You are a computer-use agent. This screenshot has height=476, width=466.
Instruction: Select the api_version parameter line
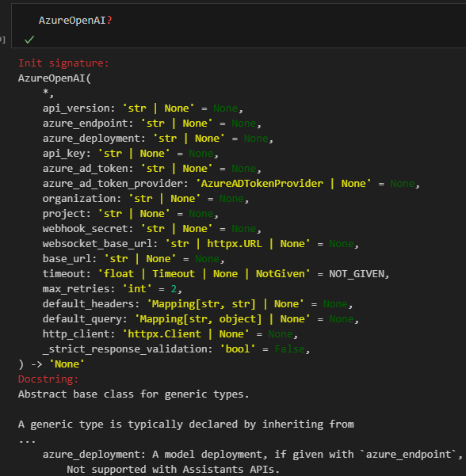point(143,109)
